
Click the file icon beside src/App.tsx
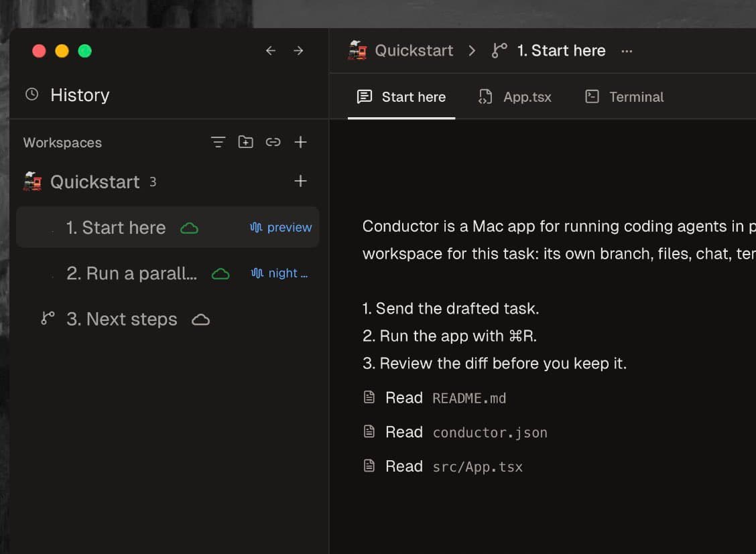(x=369, y=466)
